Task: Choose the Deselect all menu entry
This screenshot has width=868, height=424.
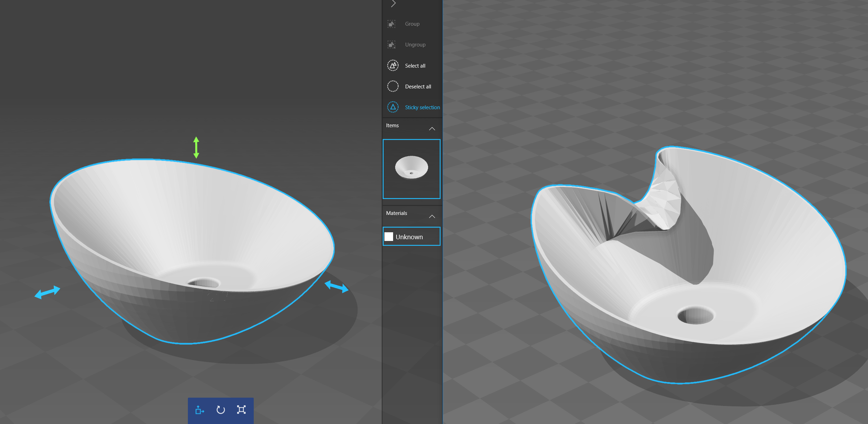Action: coord(418,86)
